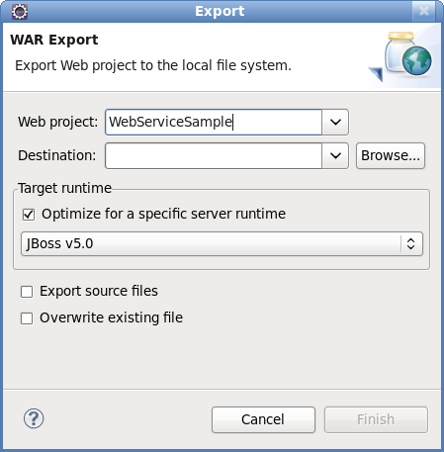Screen dimensions: 444x452
Task: Click the 'Optimize for a specific server runtime' label
Action: (163, 214)
